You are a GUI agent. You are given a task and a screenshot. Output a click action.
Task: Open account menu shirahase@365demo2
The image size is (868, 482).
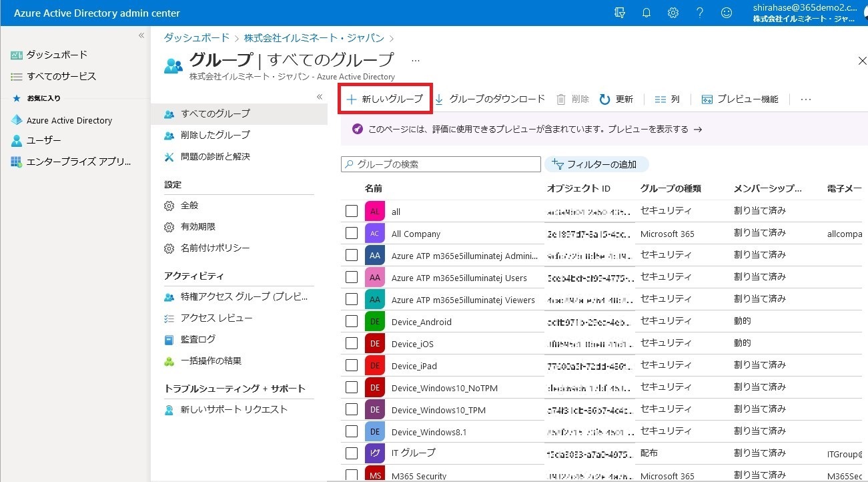[x=806, y=13]
